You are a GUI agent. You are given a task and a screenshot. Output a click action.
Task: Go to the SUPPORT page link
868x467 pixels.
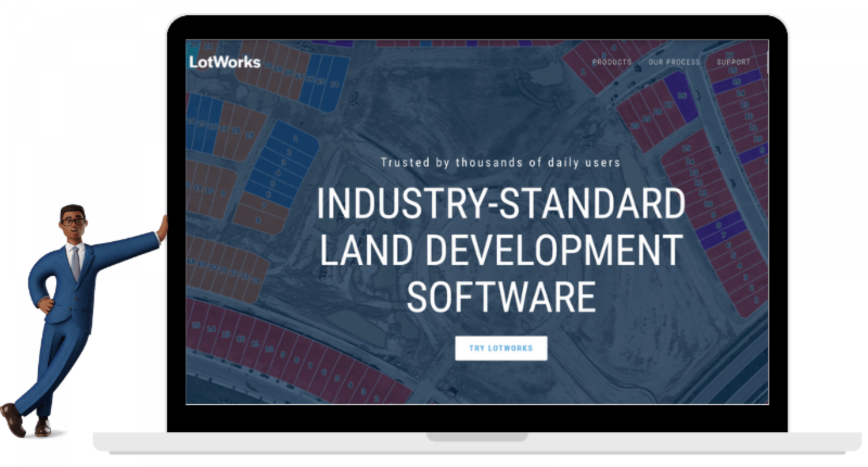point(733,62)
